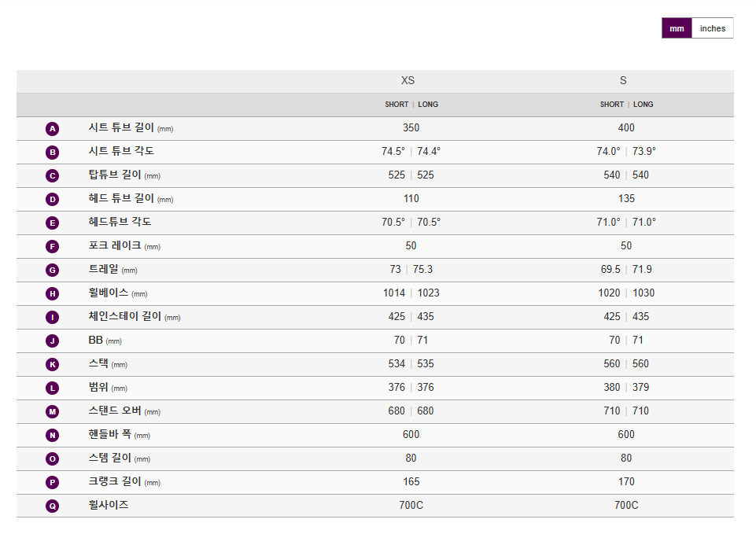Click the 핸들바 폭 row label
The image size is (756, 534).
click(109, 434)
